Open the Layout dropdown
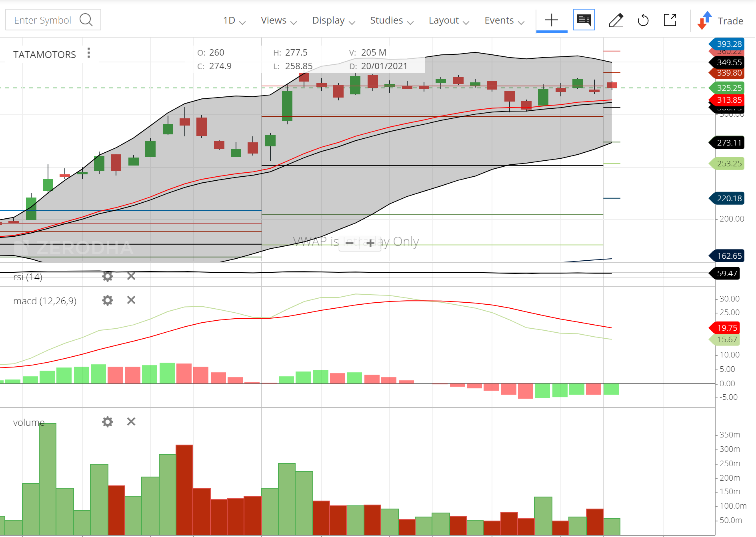This screenshot has height=537, width=756. 449,20
